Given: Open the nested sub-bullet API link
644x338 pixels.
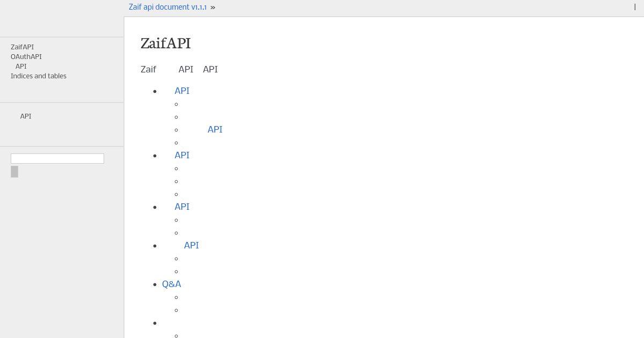Looking at the screenshot, I should tap(215, 130).
